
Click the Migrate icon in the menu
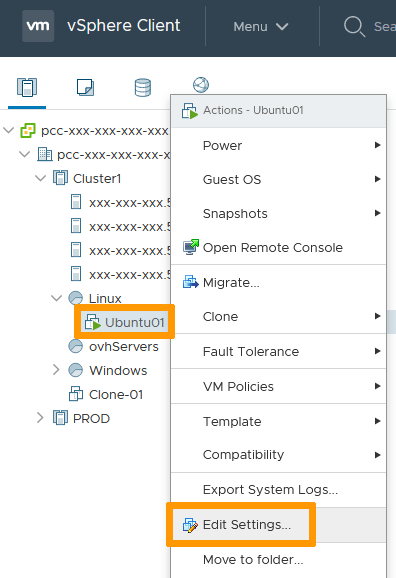click(x=191, y=282)
